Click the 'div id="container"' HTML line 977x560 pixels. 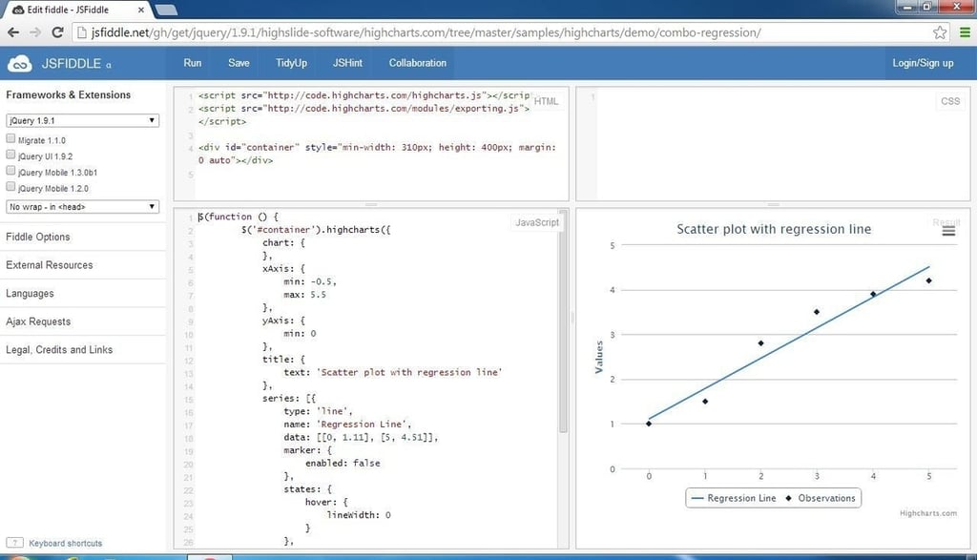[377, 154]
